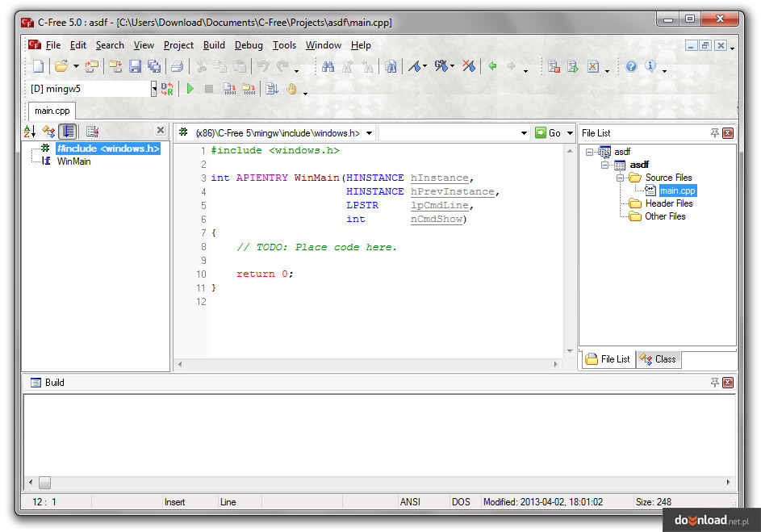Open the Tools menu
The width and height of the screenshot is (761, 532).
click(x=284, y=45)
